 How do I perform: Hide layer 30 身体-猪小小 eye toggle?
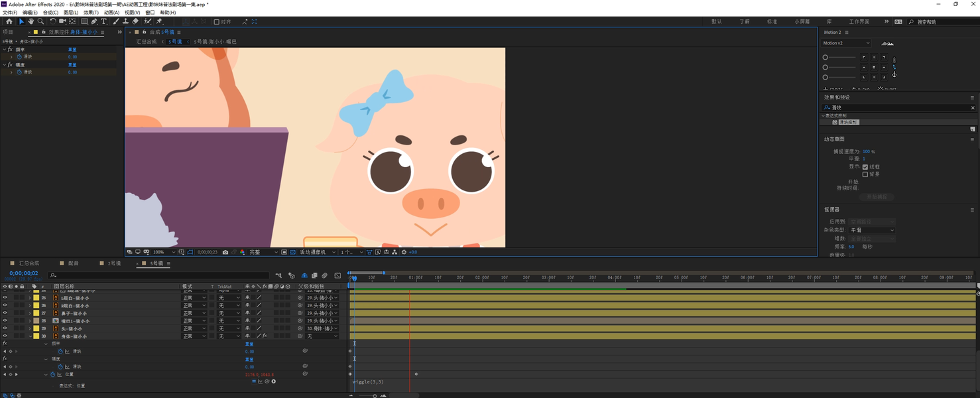(5, 336)
